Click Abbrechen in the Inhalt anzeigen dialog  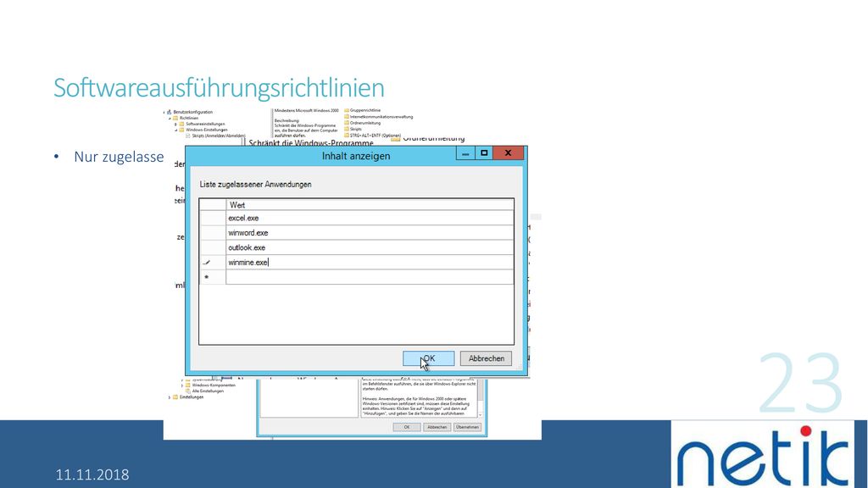tap(486, 358)
